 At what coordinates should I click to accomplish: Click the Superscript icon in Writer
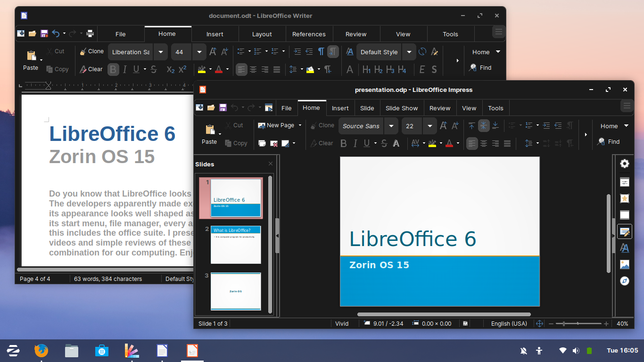[x=182, y=70]
